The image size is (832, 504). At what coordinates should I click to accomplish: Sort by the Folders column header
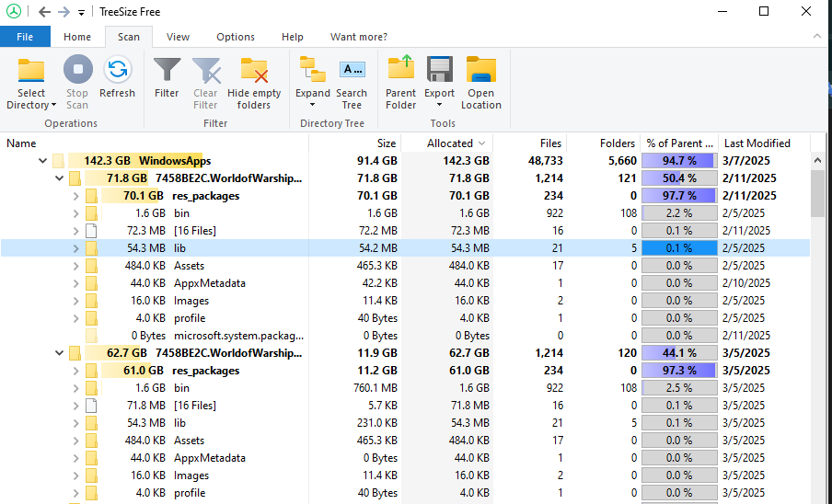tap(604, 143)
